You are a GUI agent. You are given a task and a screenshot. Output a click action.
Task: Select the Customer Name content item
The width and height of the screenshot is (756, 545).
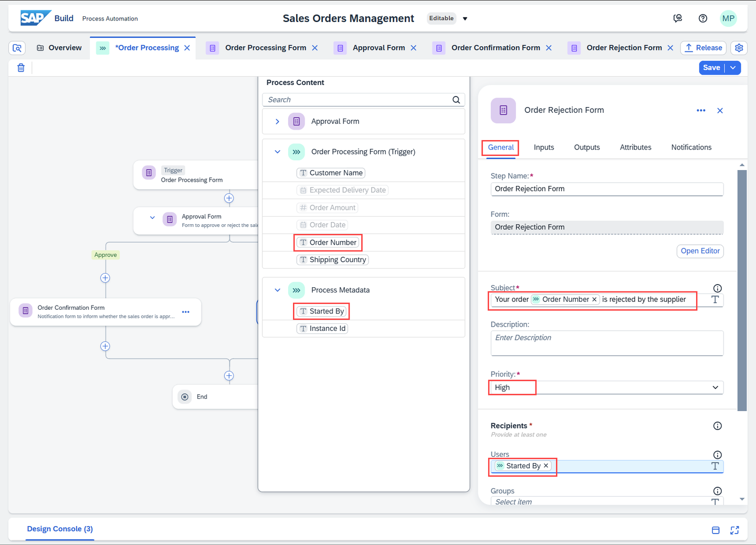click(331, 173)
